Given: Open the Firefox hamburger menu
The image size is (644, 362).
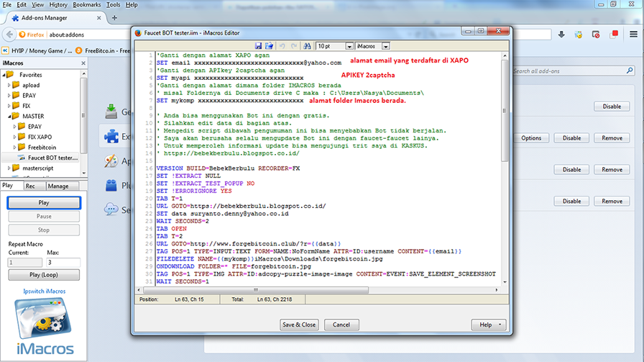Looking at the screenshot, I should tap(633, 35).
